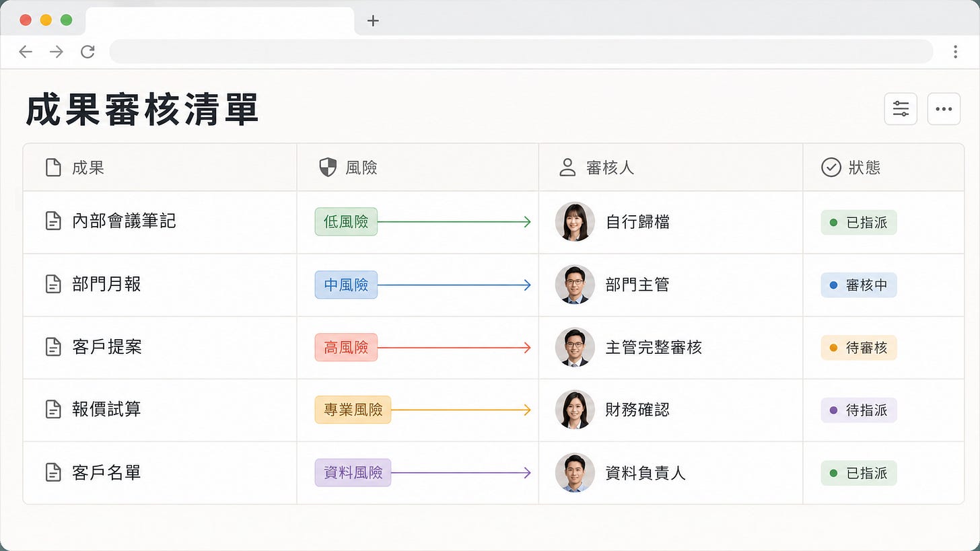
Task: Click the avatar beside 主管完整審核
Action: coord(575,347)
